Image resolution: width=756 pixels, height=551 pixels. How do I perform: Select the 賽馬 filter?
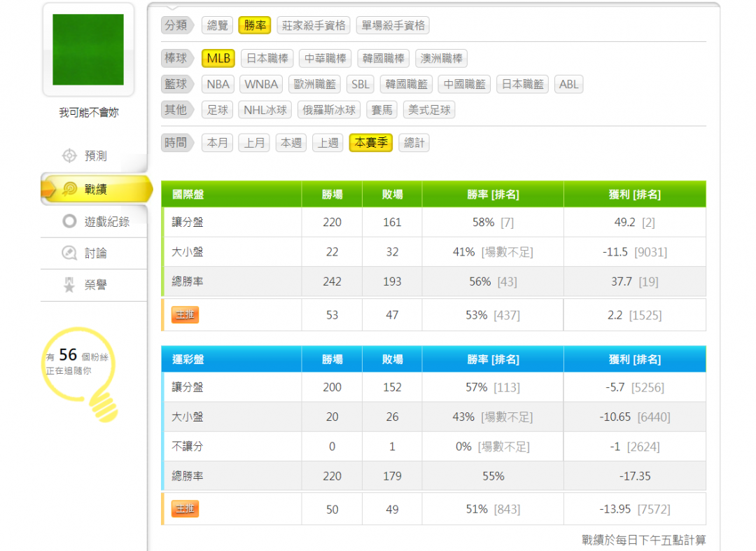coord(382,110)
